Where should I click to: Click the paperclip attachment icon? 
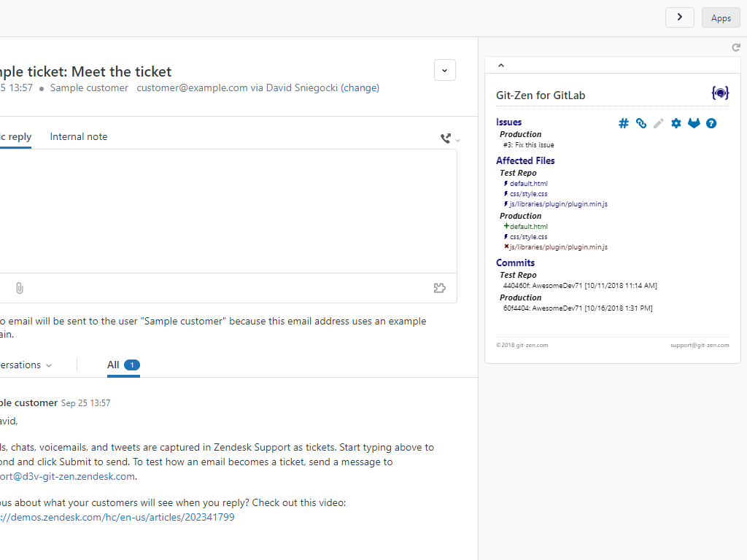[x=20, y=288]
